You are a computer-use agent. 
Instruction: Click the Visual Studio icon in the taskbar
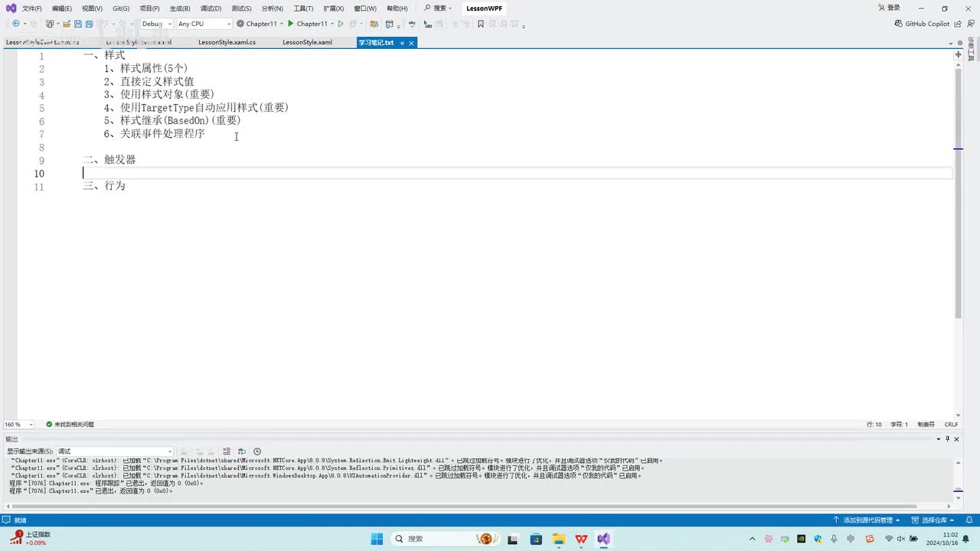pyautogui.click(x=604, y=539)
